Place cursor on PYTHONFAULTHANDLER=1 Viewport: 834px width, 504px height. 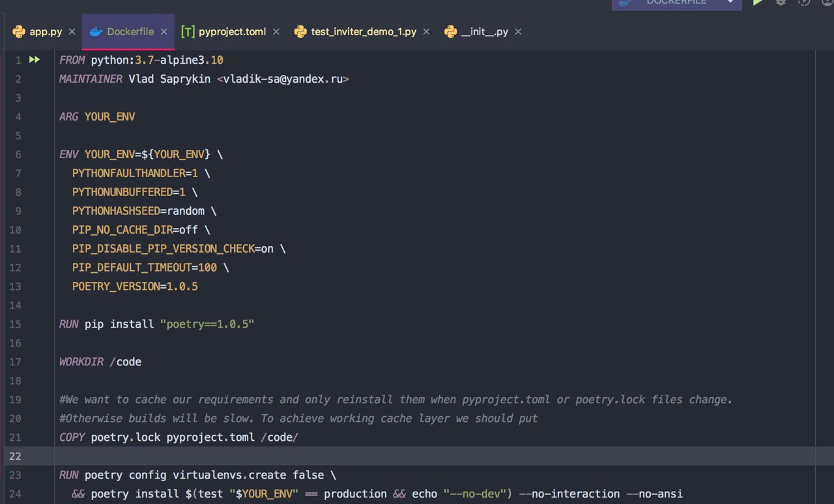click(135, 173)
